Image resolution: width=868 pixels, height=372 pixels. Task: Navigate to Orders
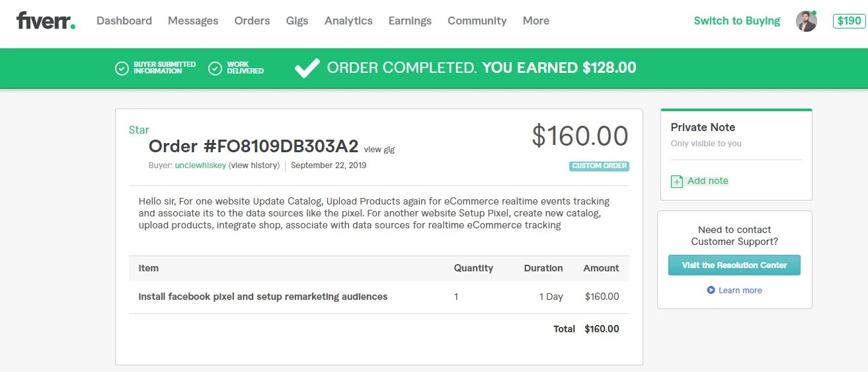252,21
